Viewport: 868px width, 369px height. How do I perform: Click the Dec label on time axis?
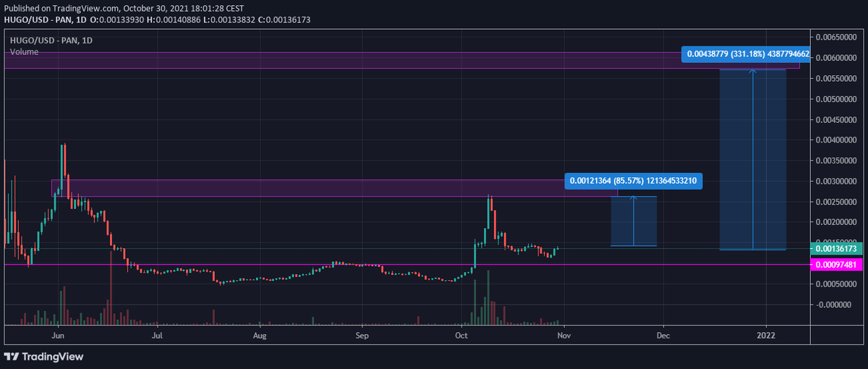[x=663, y=336]
